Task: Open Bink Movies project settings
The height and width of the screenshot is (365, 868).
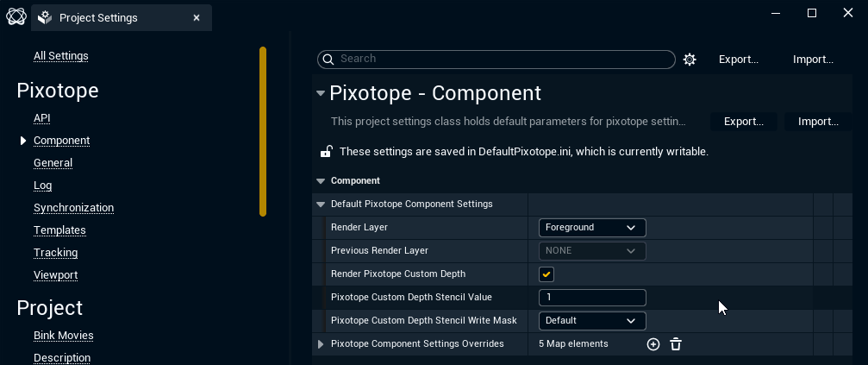Action: 63,336
